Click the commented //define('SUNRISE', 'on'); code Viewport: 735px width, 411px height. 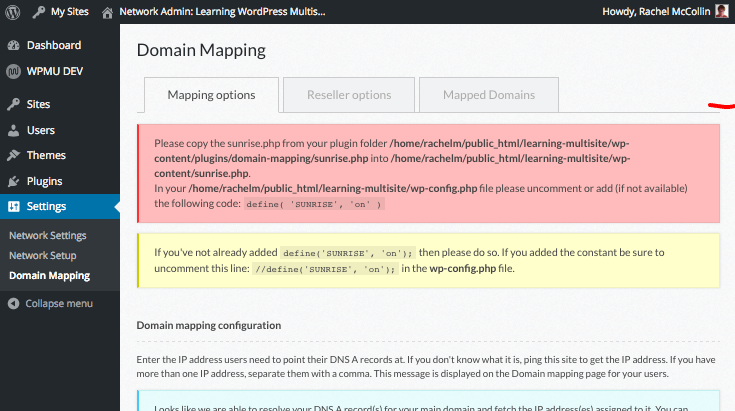coord(325,269)
